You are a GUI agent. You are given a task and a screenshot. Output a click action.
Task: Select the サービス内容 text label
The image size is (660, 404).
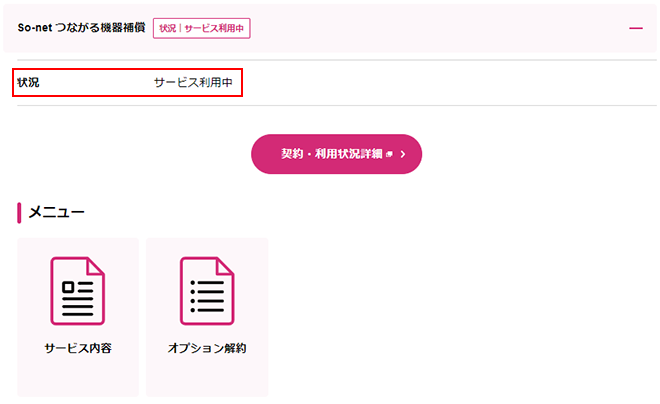(x=78, y=349)
